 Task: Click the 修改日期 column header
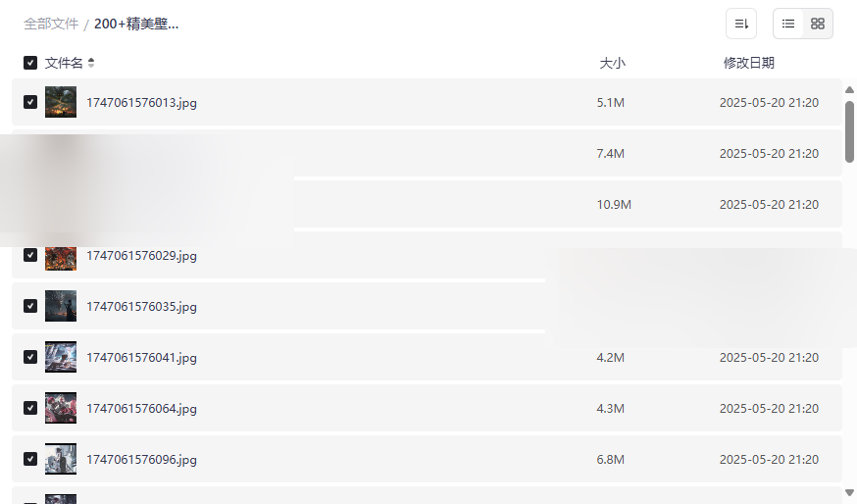click(748, 63)
